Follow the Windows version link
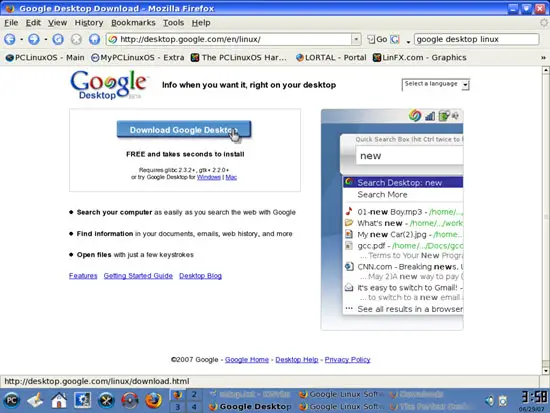Image resolution: width=550 pixels, height=413 pixels. (x=209, y=177)
